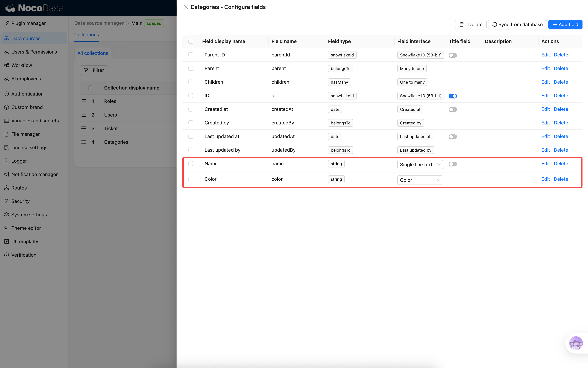Viewport: 588px width, 368px height.
Task: Select all fields via header checkbox
Action: pos(191,41)
